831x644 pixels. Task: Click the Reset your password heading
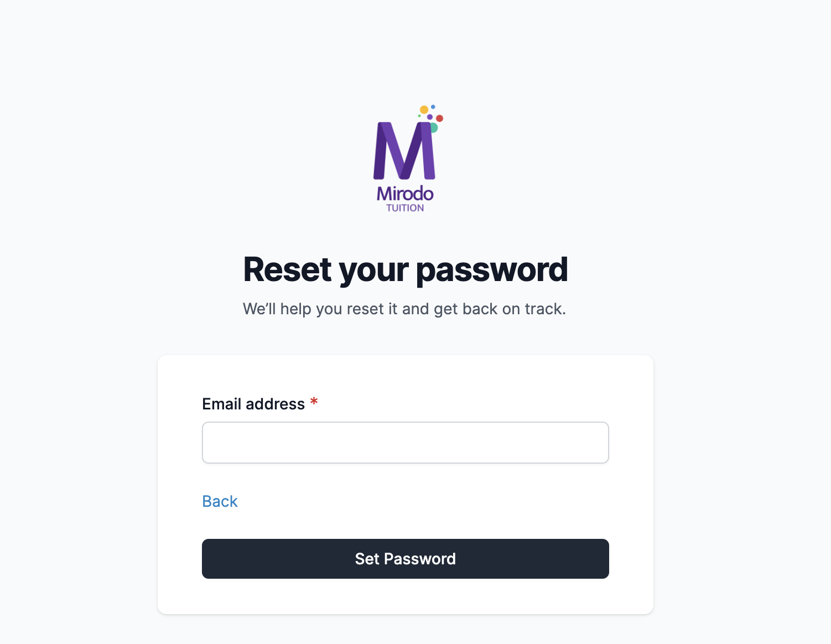(x=405, y=270)
